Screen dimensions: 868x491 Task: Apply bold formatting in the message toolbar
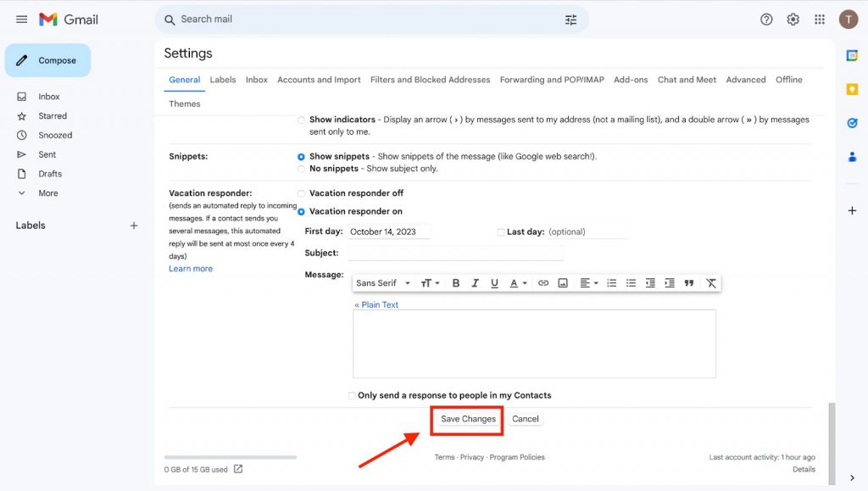pos(455,282)
